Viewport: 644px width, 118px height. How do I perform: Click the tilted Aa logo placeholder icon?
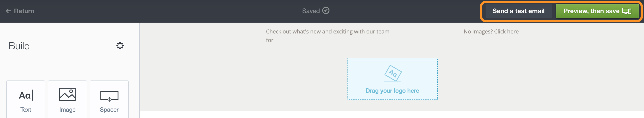(393, 73)
